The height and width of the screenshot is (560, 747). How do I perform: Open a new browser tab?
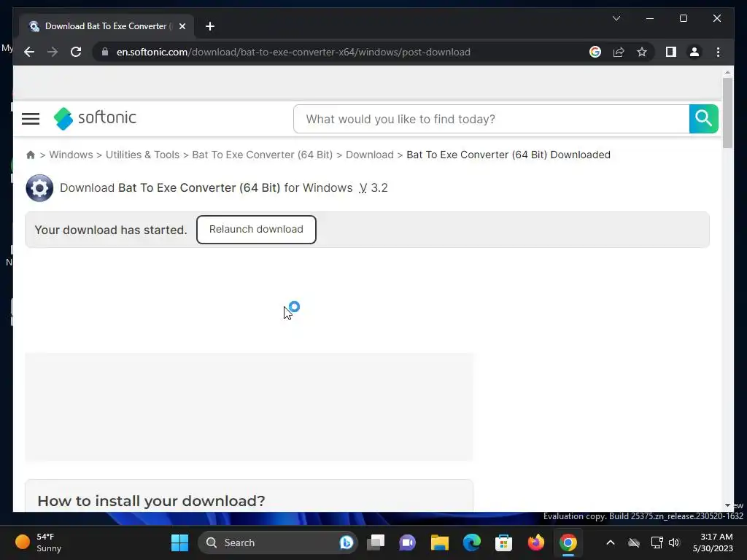210,26
